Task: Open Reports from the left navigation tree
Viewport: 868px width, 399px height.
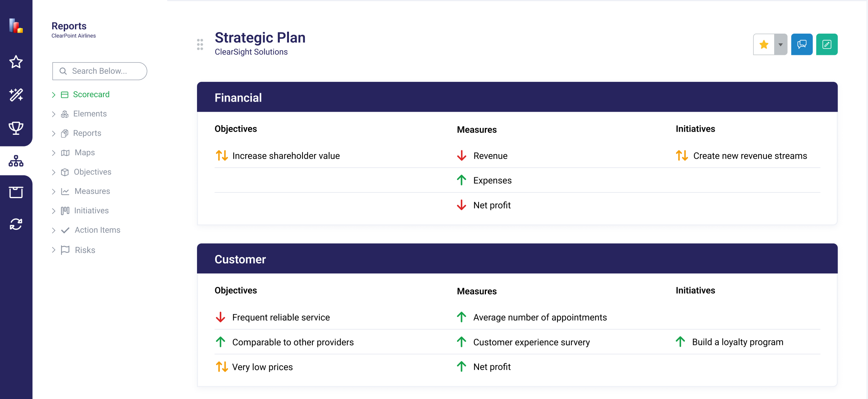Action: click(87, 133)
